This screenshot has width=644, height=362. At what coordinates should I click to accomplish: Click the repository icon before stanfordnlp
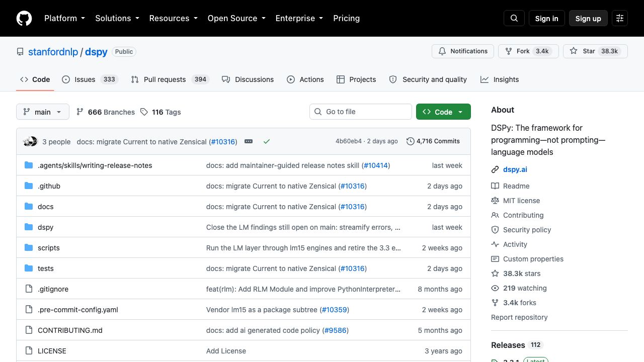pos(20,52)
